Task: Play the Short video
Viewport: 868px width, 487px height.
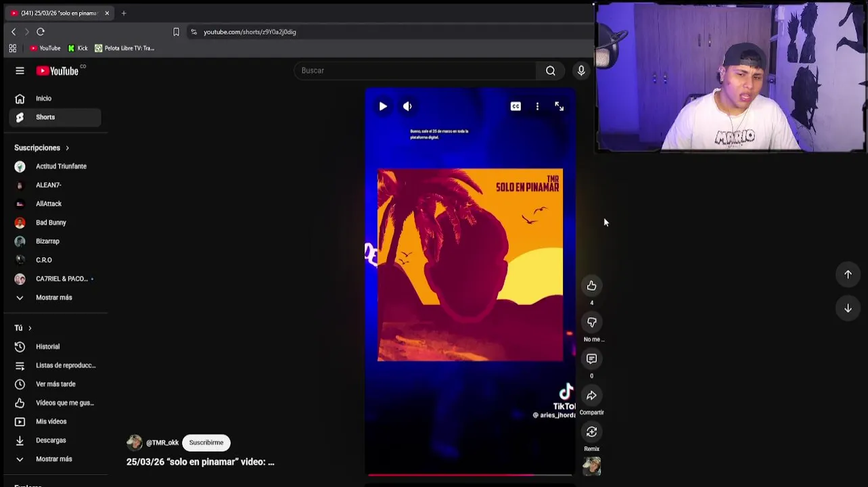Action: point(383,106)
